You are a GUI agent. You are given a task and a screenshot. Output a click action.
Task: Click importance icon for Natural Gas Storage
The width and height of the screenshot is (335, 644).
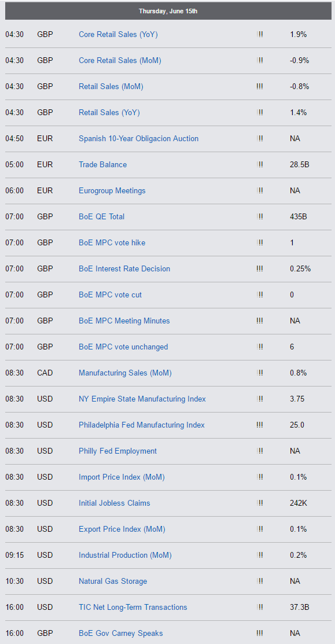[x=260, y=581]
